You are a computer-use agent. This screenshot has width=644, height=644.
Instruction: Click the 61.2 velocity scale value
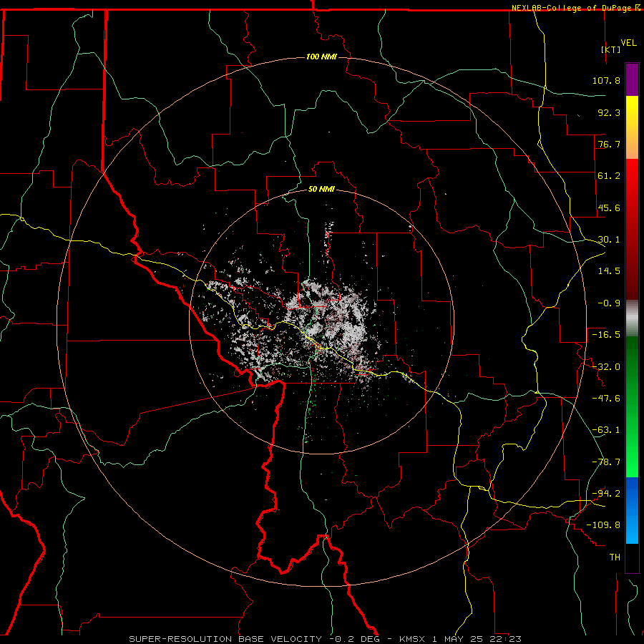pos(609,176)
